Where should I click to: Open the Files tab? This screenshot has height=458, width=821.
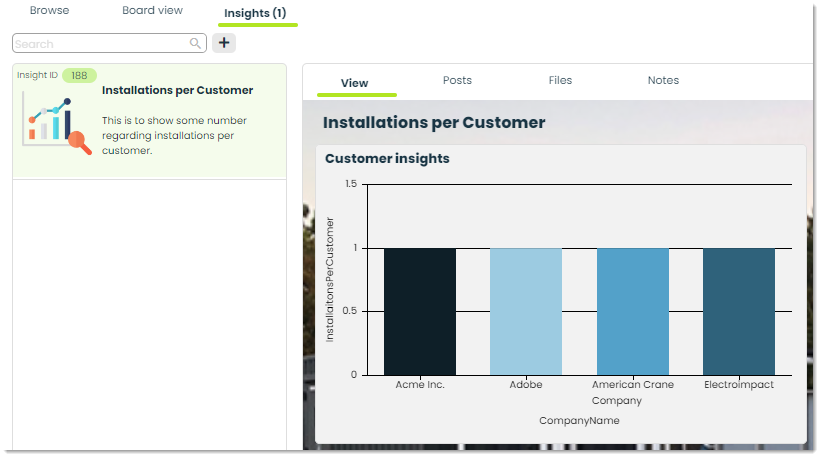pyautogui.click(x=560, y=80)
